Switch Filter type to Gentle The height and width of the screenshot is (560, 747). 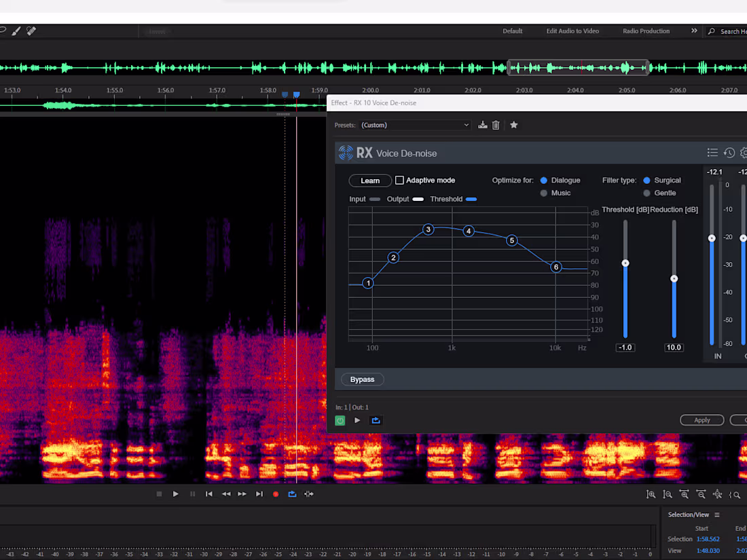[x=647, y=193]
